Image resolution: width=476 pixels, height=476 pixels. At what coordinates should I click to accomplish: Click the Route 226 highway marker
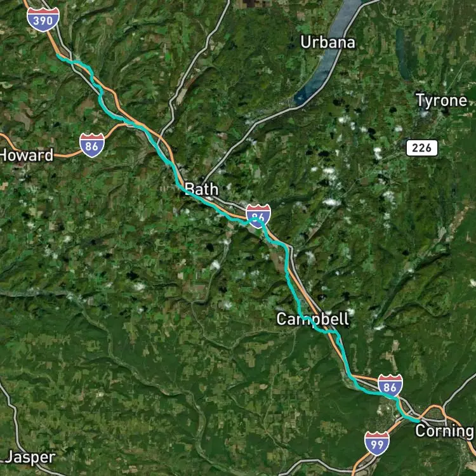[x=422, y=148]
